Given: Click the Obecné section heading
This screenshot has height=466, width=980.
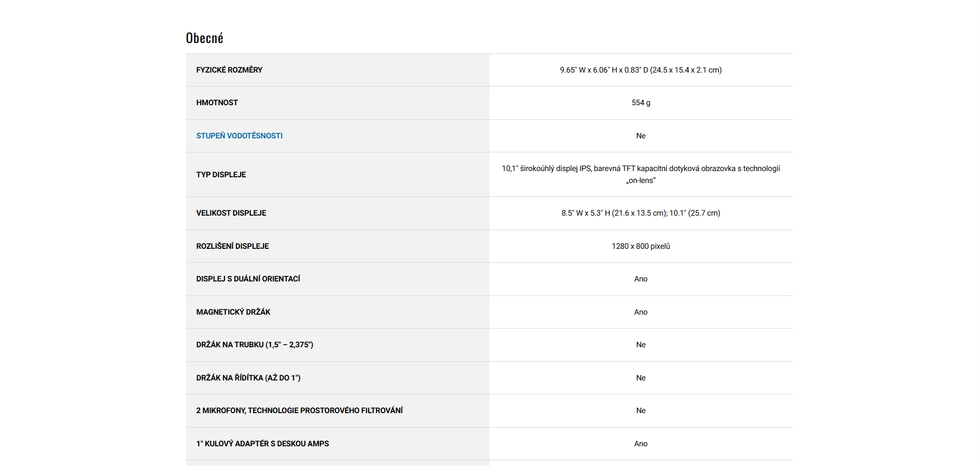Looking at the screenshot, I should (204, 38).
